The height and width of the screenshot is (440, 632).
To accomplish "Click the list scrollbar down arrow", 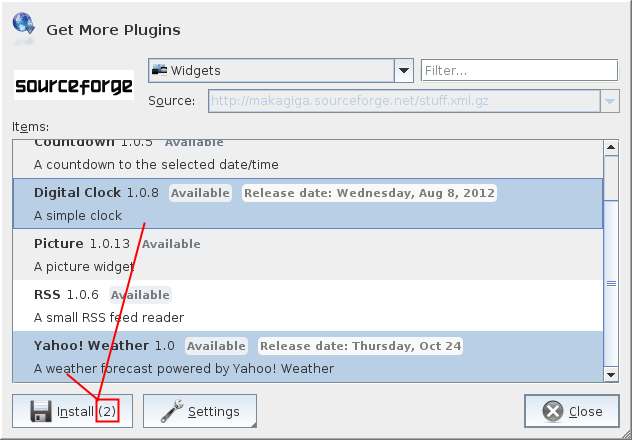I will tap(611, 375).
